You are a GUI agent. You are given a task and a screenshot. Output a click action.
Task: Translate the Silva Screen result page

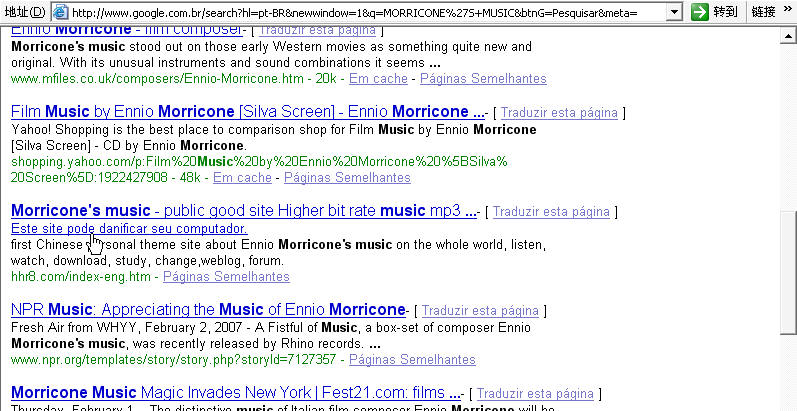point(559,112)
